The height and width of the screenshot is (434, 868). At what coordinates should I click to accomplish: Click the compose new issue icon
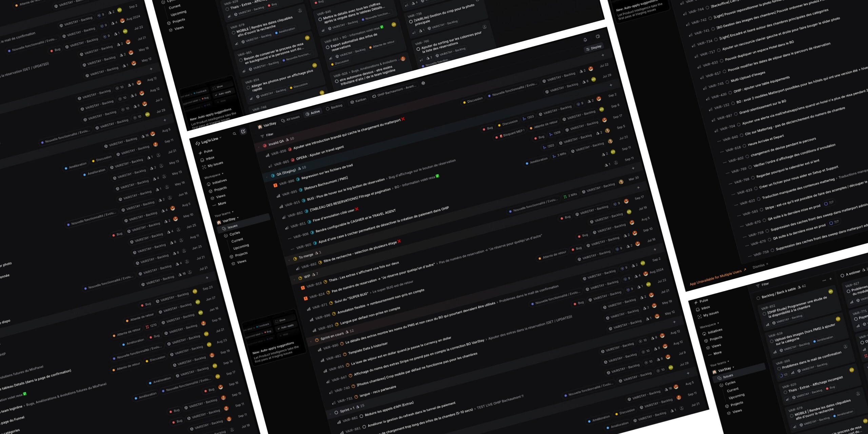243,131
